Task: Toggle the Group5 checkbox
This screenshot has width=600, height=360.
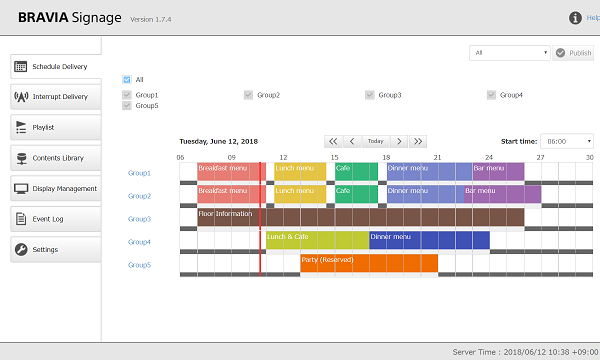Action: tap(127, 106)
